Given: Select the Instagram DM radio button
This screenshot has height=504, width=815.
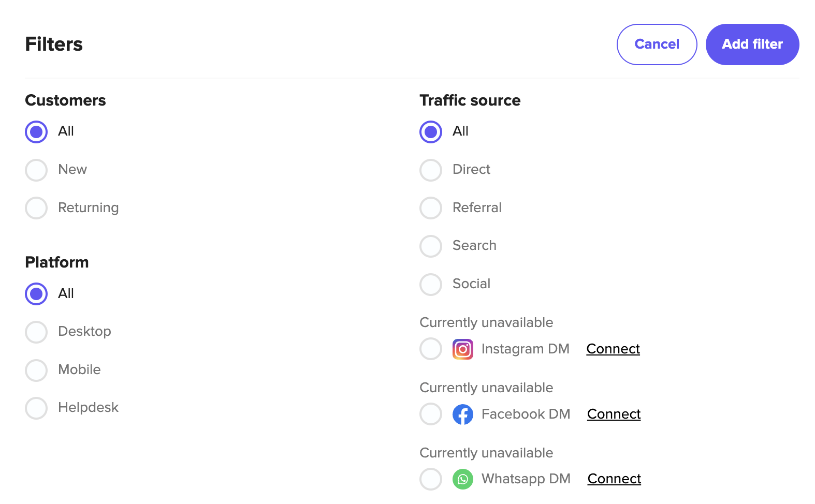Looking at the screenshot, I should (x=431, y=349).
